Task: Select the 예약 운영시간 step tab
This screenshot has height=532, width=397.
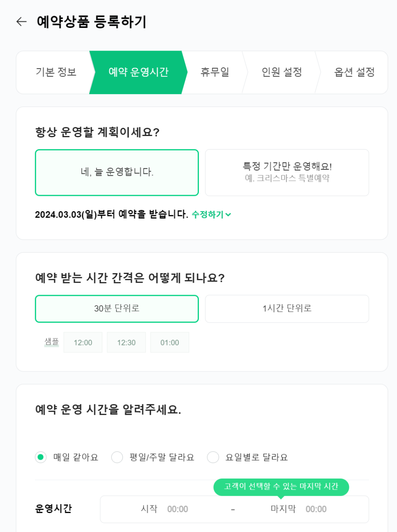Action: pyautogui.click(x=138, y=72)
